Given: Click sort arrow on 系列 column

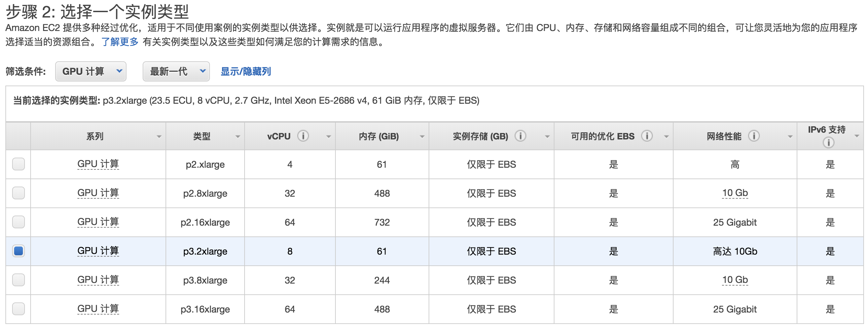Looking at the screenshot, I should point(159,137).
